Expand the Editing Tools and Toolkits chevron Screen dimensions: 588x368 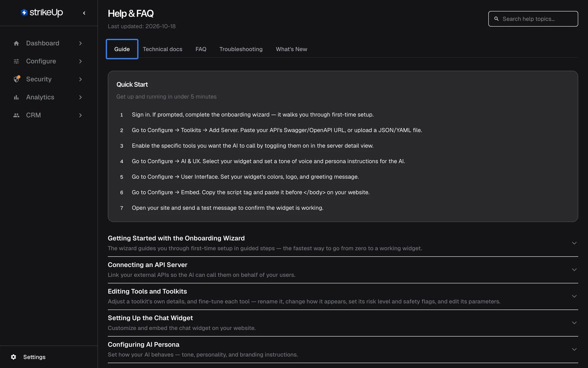coord(574,296)
